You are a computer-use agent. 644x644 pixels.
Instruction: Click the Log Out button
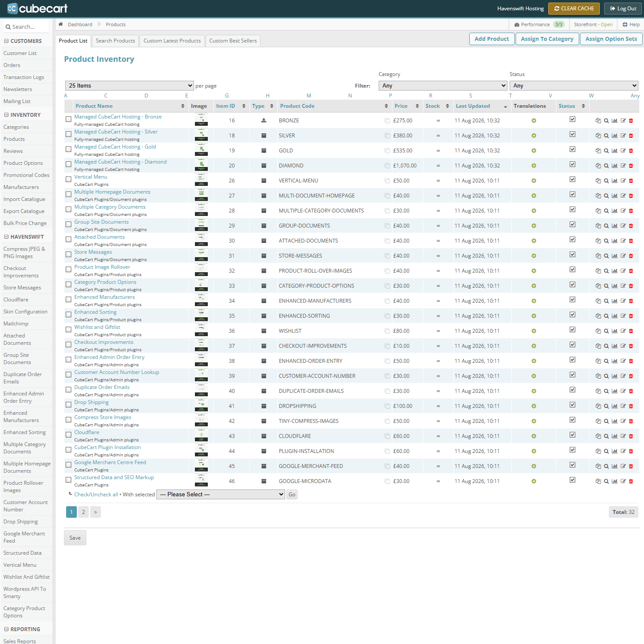[623, 9]
